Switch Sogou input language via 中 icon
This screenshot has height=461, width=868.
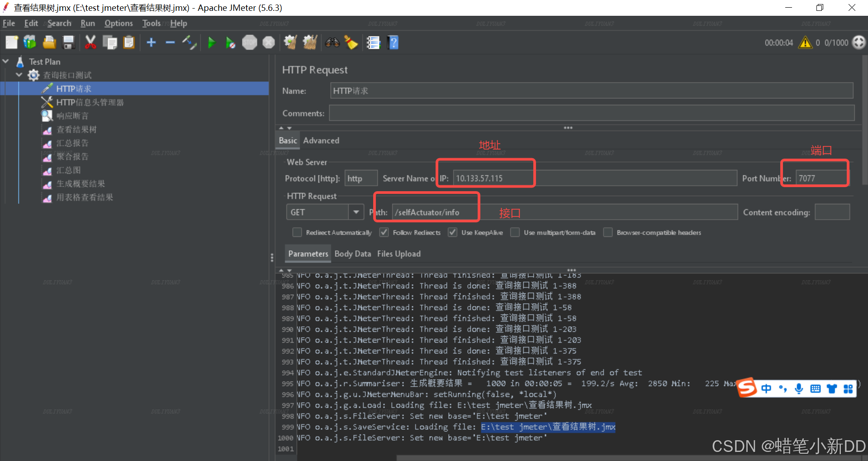pos(766,389)
